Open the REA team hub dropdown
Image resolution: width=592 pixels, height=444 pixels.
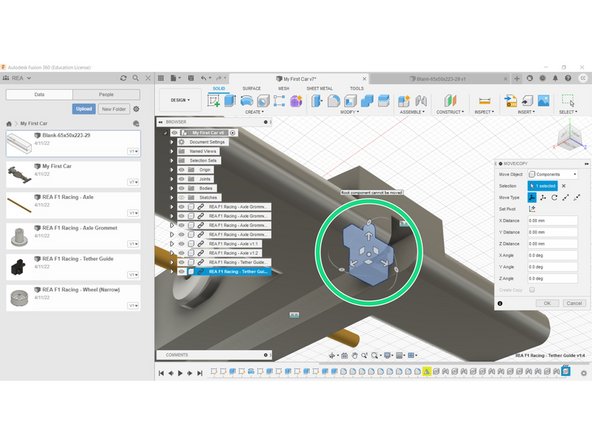coord(17,78)
